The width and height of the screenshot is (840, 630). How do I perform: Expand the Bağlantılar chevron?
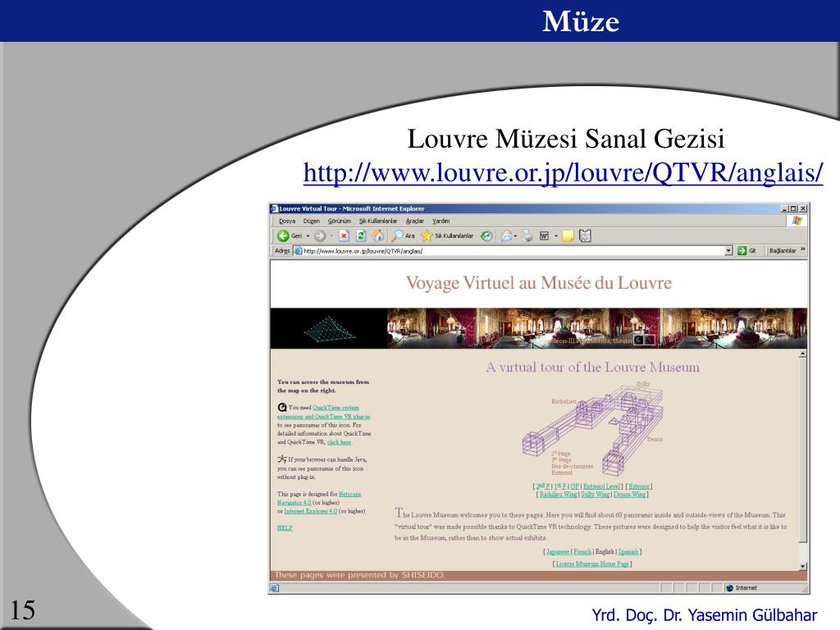(803, 249)
